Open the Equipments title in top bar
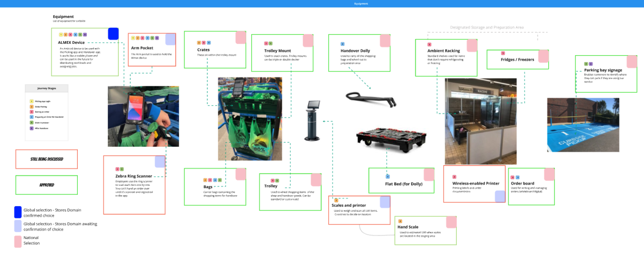The height and width of the screenshot is (257, 644). pos(361,3)
